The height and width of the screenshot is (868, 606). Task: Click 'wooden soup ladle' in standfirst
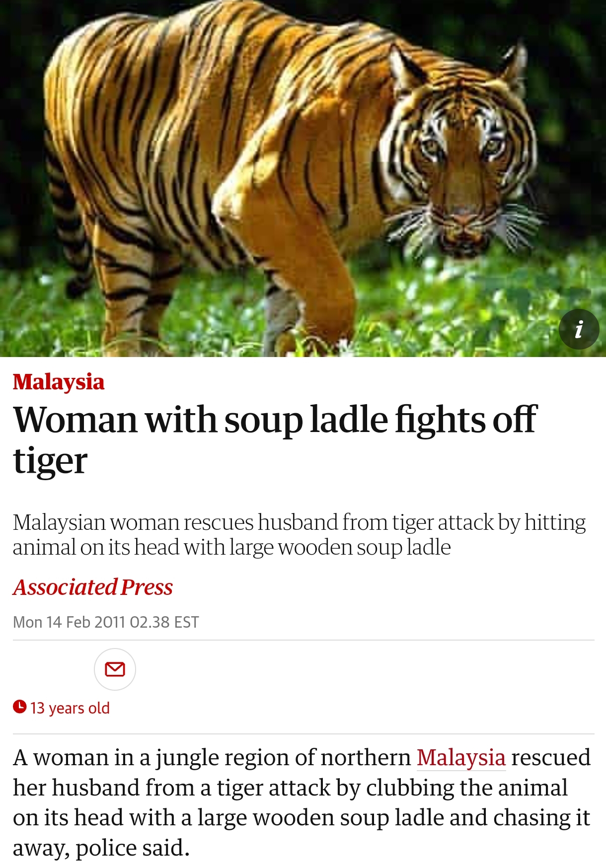(364, 547)
